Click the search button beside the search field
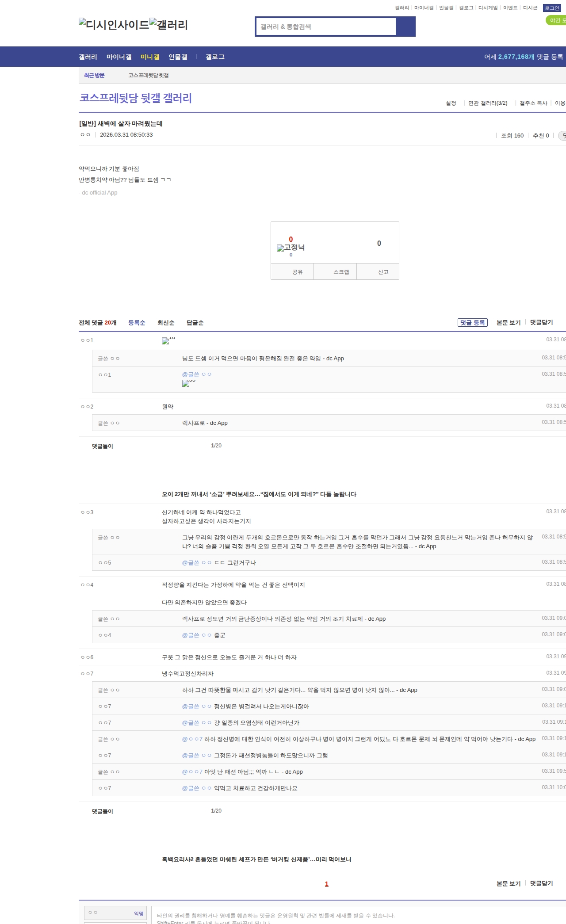Image resolution: width=566 pixels, height=924 pixels. click(x=405, y=27)
